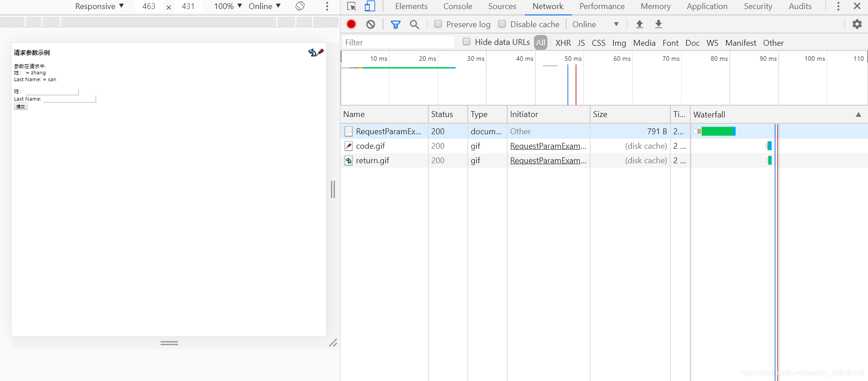Switch to the Audits tab
Image resolution: width=868 pixels, height=381 pixels.
click(800, 6)
